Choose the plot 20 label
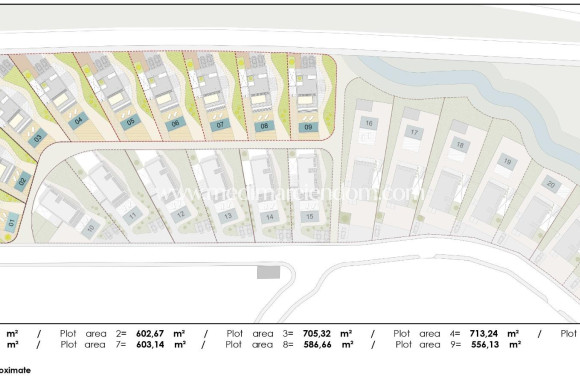This screenshot has width=580, height=386. [551, 184]
